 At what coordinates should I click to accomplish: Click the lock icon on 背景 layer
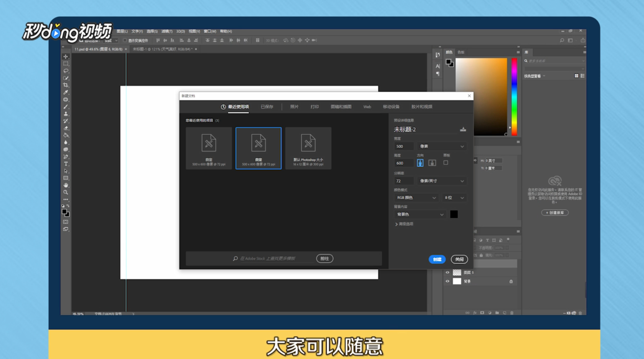(511, 281)
